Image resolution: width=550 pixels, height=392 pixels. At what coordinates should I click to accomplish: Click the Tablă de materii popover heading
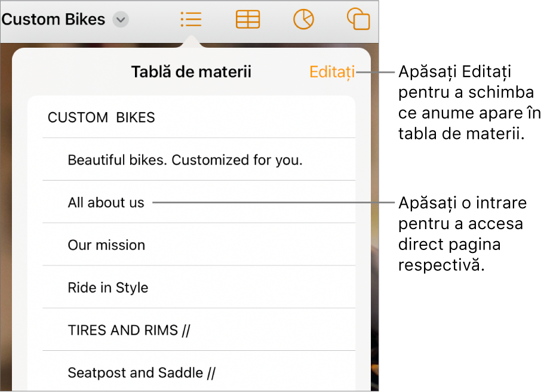point(191,72)
